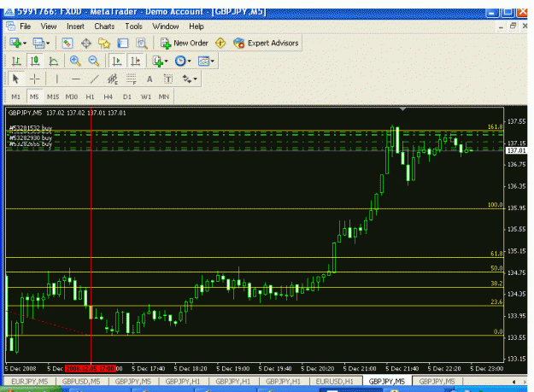534x392 pixels.
Task: Select the equidistant channel tool
Action: click(x=113, y=79)
